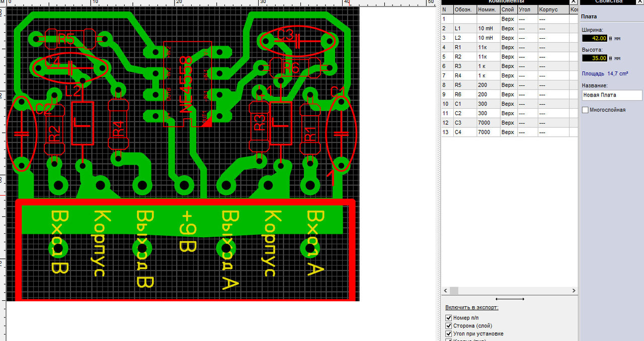Sort by the Обозн. column header
The width and height of the screenshot is (644, 341).
point(464,10)
